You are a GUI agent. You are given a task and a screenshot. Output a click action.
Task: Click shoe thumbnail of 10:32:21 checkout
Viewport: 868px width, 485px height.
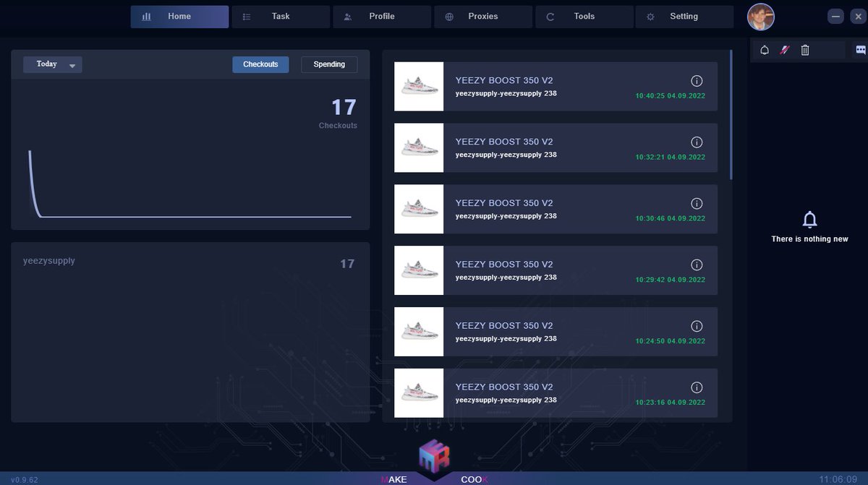pos(419,148)
